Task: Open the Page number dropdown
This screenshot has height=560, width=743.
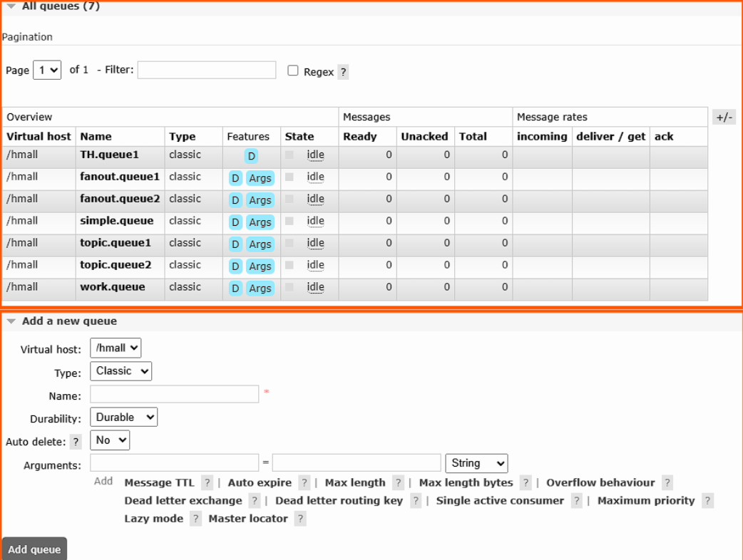Action: (47, 71)
